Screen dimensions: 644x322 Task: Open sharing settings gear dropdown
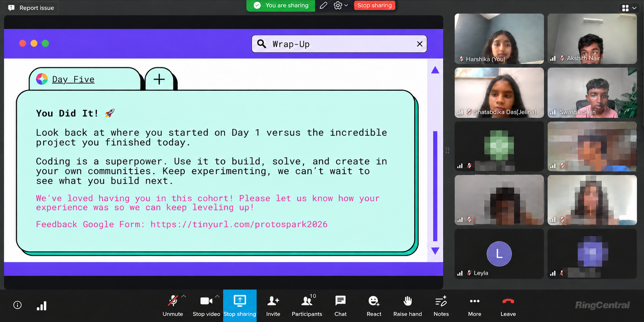point(341,5)
